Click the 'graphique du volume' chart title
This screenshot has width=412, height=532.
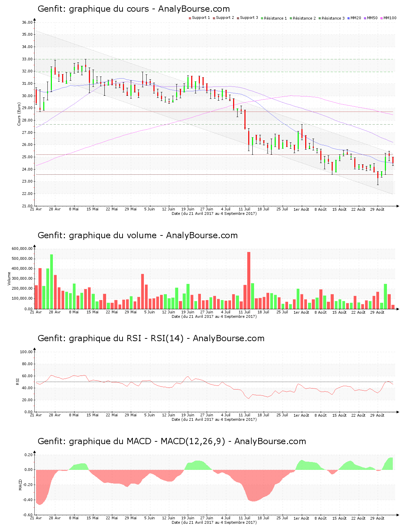(138, 235)
